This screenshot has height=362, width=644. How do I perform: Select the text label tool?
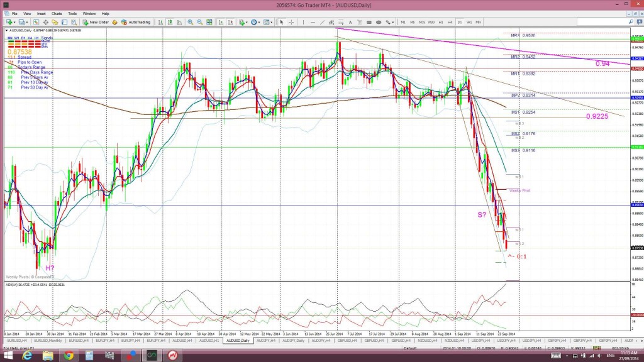(x=360, y=22)
